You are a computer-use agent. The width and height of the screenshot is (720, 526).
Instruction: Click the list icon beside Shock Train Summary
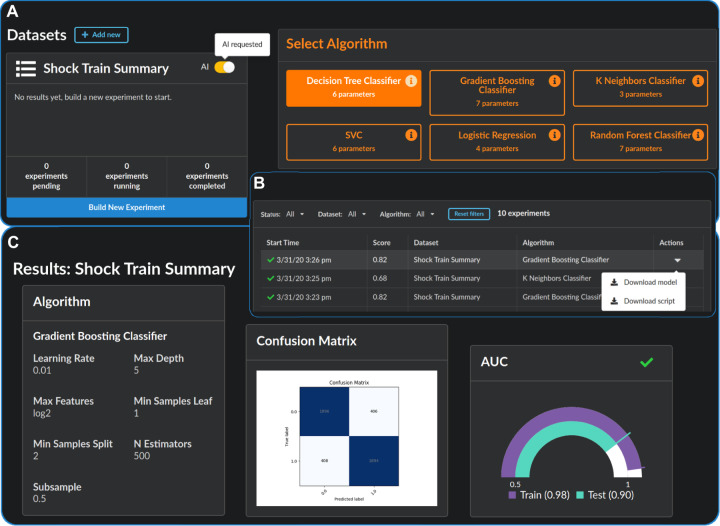point(26,68)
